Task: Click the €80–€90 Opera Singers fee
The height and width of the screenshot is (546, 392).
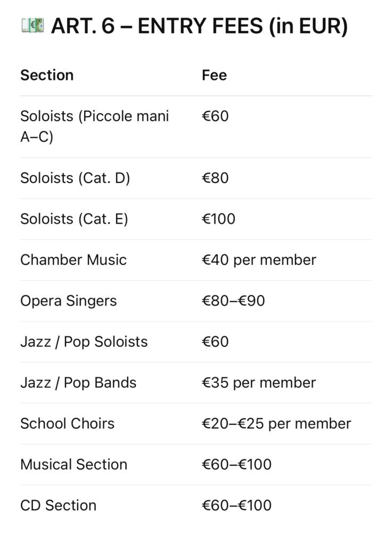Action: (x=233, y=301)
